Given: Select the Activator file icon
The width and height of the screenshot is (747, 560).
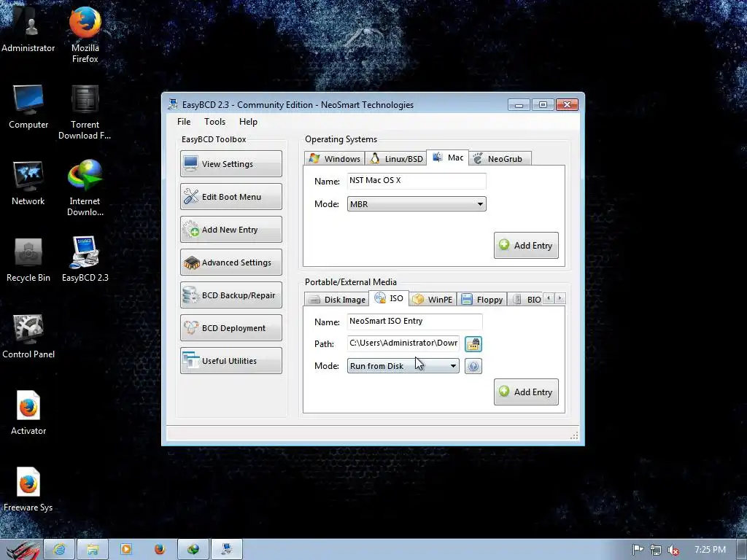Looking at the screenshot, I should pos(28,413).
